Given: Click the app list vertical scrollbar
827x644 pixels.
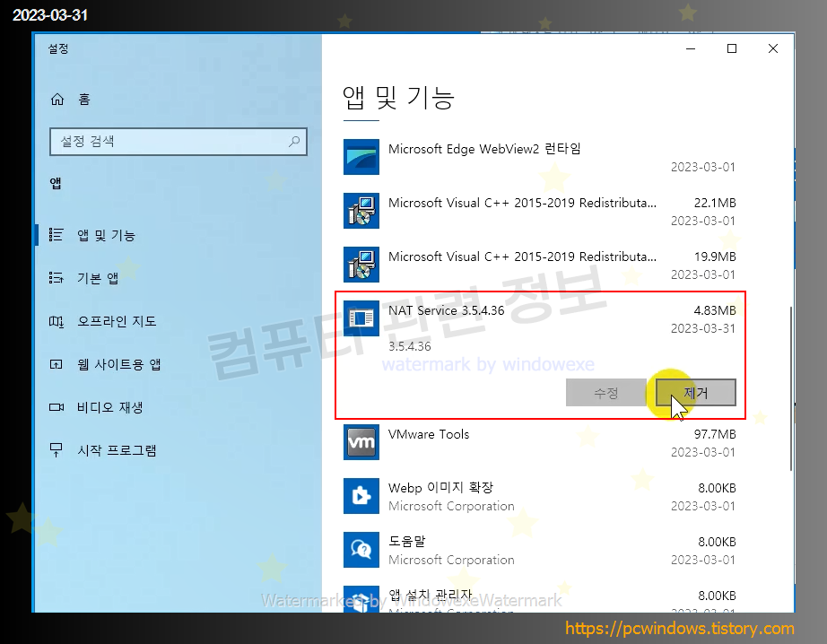Looking at the screenshot, I should point(790,388).
